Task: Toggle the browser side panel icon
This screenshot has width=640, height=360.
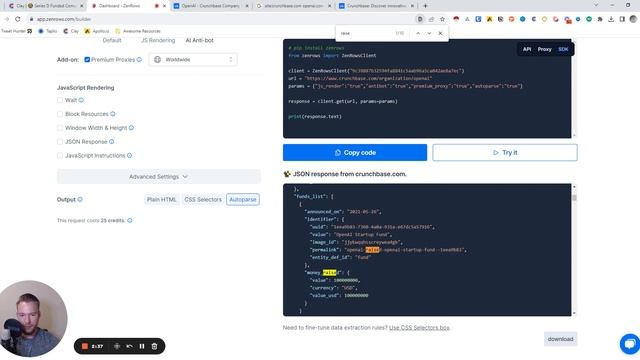Action: pos(622,19)
